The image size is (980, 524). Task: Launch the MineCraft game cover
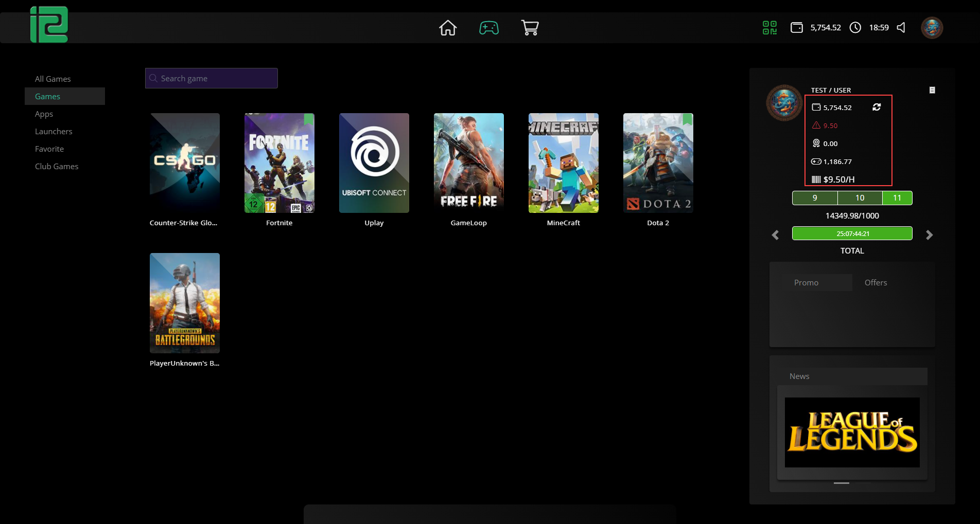coord(564,163)
